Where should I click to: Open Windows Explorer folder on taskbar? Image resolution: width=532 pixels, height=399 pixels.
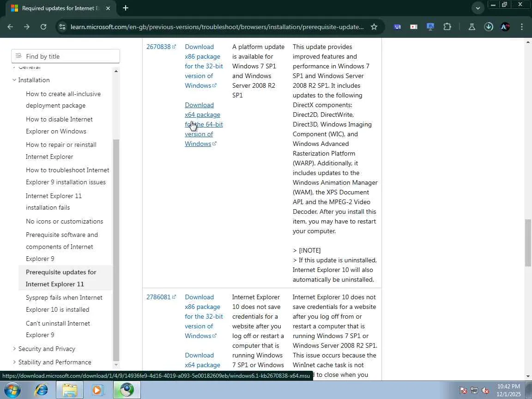tap(70, 390)
